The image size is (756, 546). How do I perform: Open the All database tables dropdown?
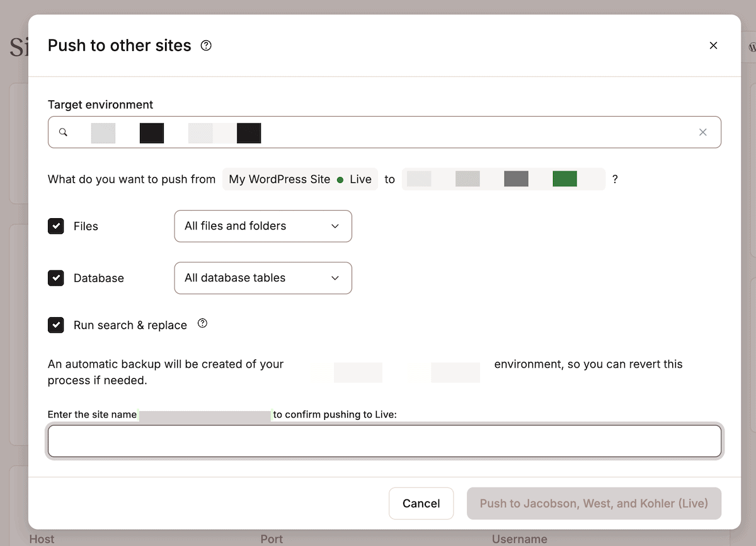[x=263, y=277]
